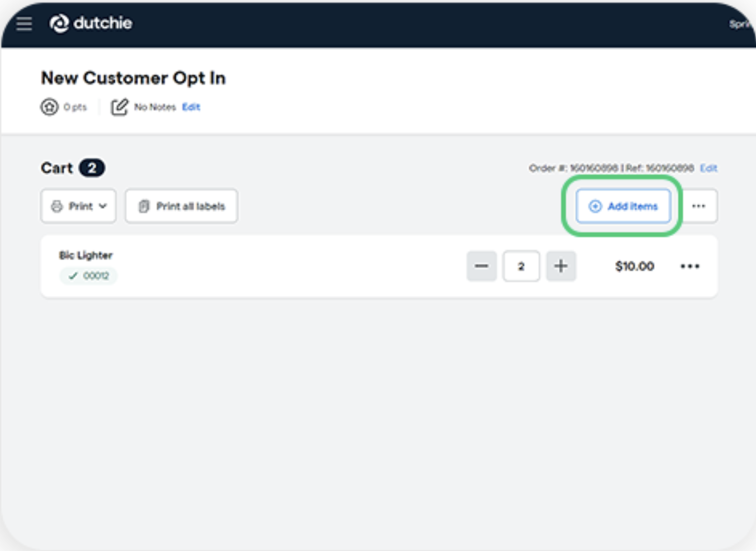Viewport: 756px width, 551px height.
Task: Click Print all labels button
Action: tap(181, 206)
